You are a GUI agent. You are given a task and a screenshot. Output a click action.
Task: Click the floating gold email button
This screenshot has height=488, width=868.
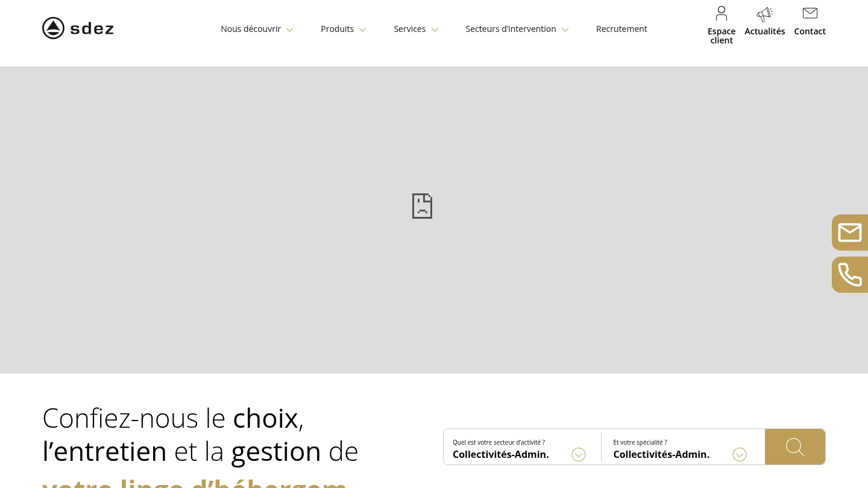click(x=850, y=233)
